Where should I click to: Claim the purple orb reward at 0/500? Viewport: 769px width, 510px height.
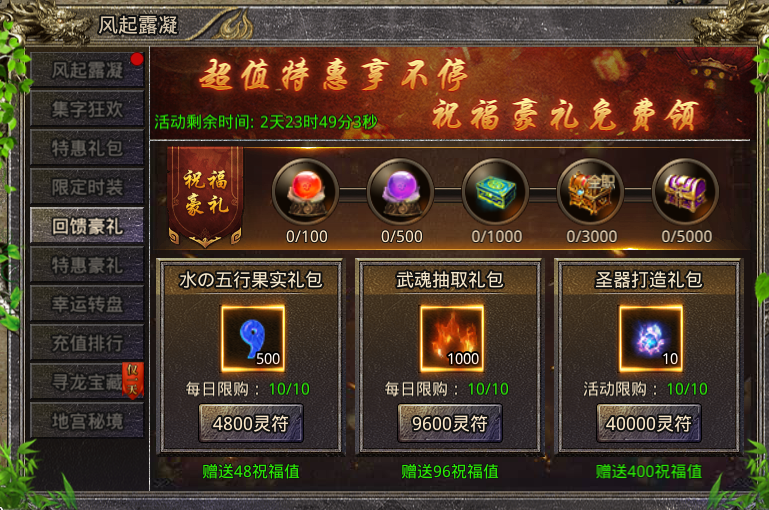point(401,191)
